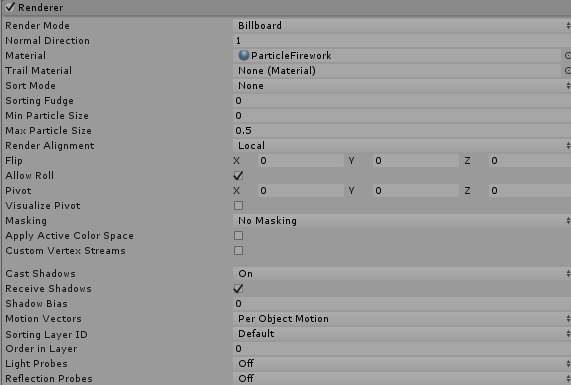Image resolution: width=571 pixels, height=385 pixels.
Task: Click the Min Particle Size field
Action: (x=402, y=115)
